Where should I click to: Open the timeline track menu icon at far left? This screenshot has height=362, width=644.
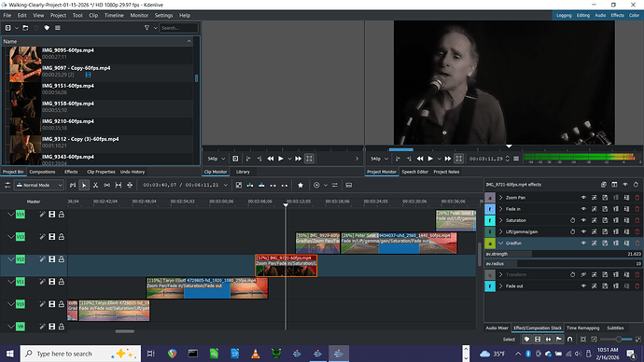7,185
